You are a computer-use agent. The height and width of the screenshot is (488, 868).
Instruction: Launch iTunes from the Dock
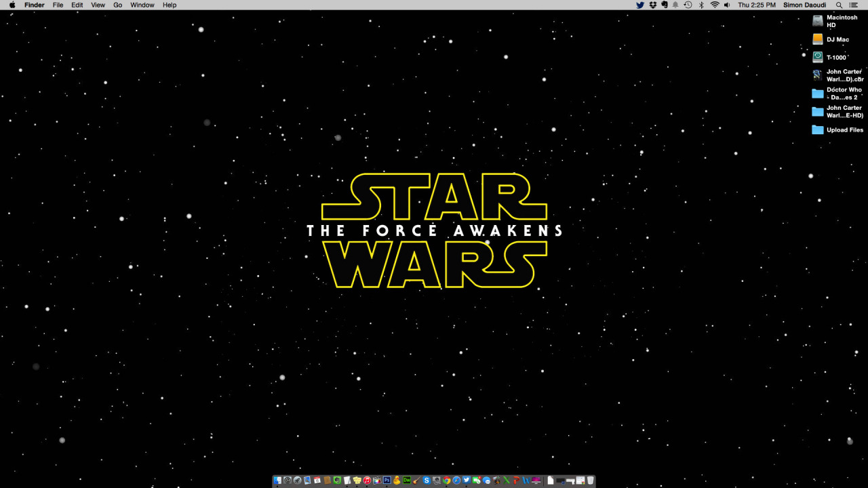(x=367, y=480)
